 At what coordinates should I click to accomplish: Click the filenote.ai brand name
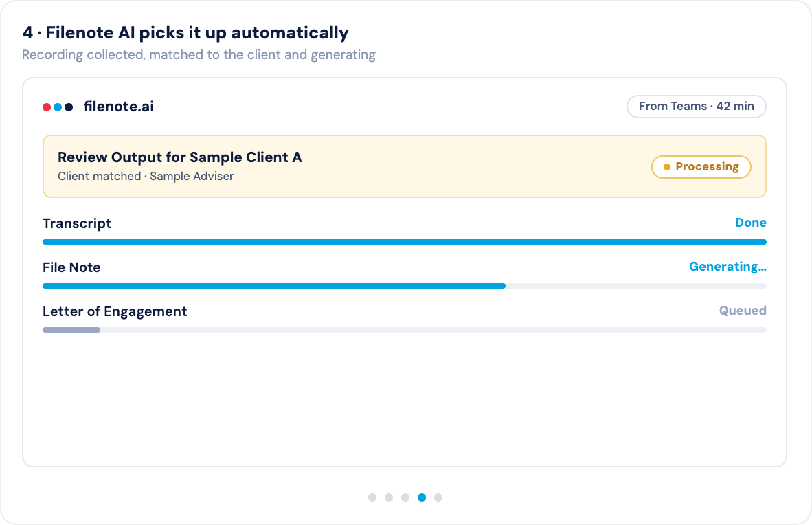point(119,107)
